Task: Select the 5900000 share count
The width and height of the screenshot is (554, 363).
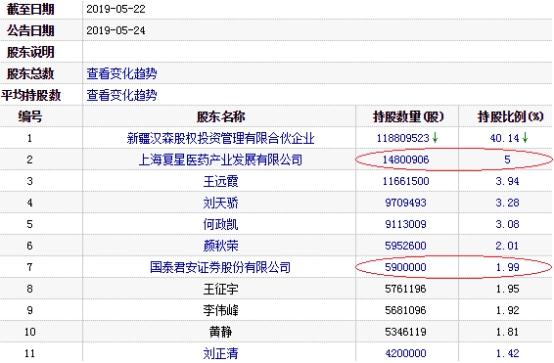Action: coord(406,267)
